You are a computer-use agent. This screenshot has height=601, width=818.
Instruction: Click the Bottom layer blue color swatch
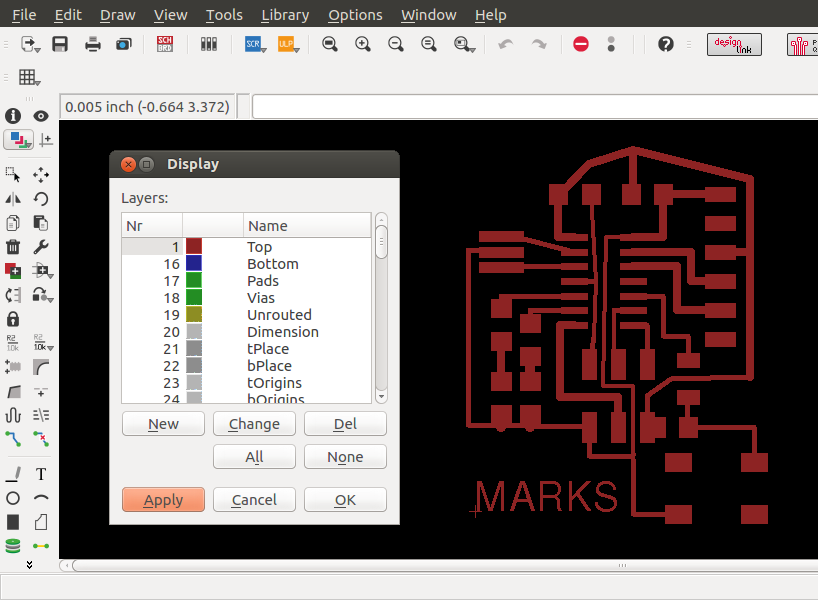194,264
